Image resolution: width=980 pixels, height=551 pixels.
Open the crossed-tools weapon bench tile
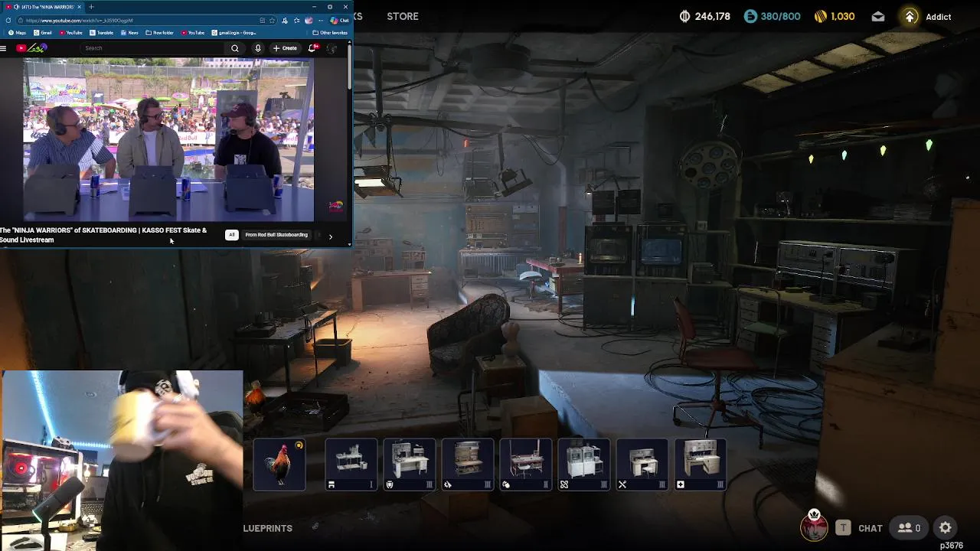pyautogui.click(x=642, y=465)
